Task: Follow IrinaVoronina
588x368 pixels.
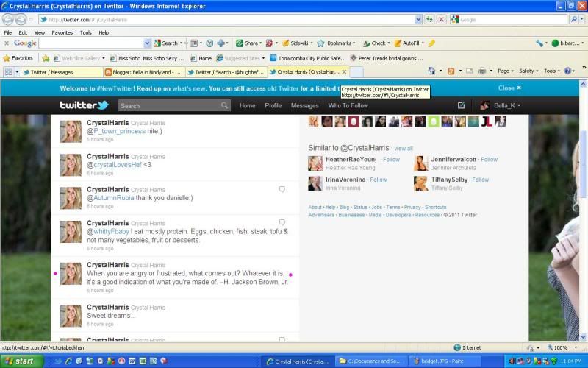Action: (379, 180)
